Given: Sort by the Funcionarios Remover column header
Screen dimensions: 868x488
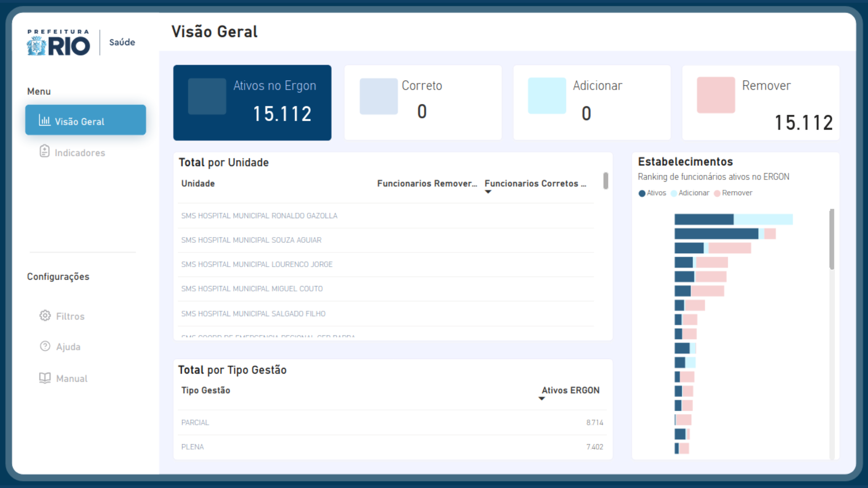Looking at the screenshot, I should (427, 183).
